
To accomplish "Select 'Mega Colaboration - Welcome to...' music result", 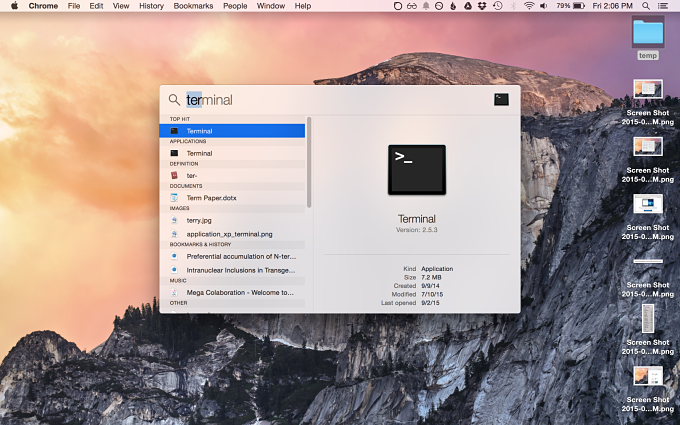I will [x=232, y=292].
